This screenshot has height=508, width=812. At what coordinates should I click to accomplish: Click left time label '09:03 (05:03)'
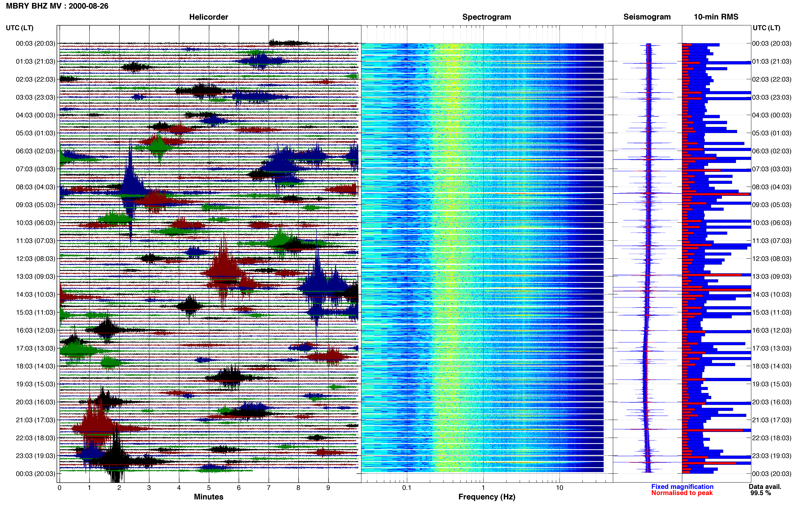[x=35, y=205]
